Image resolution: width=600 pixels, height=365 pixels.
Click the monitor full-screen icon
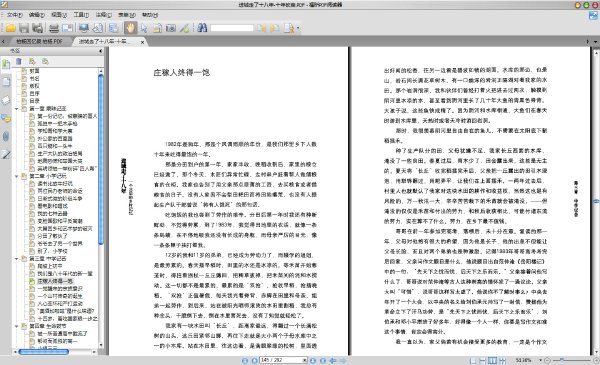(x=84, y=28)
